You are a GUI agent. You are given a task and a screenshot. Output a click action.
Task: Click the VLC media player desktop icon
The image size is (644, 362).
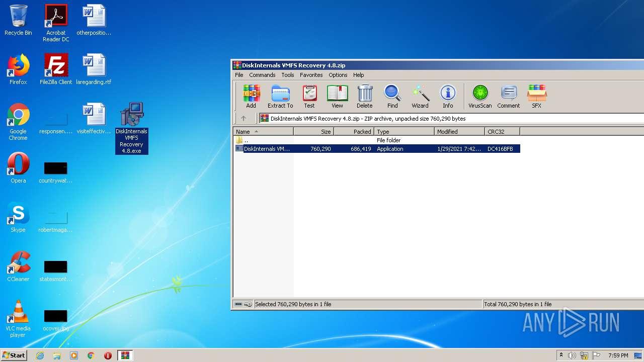[18, 319]
